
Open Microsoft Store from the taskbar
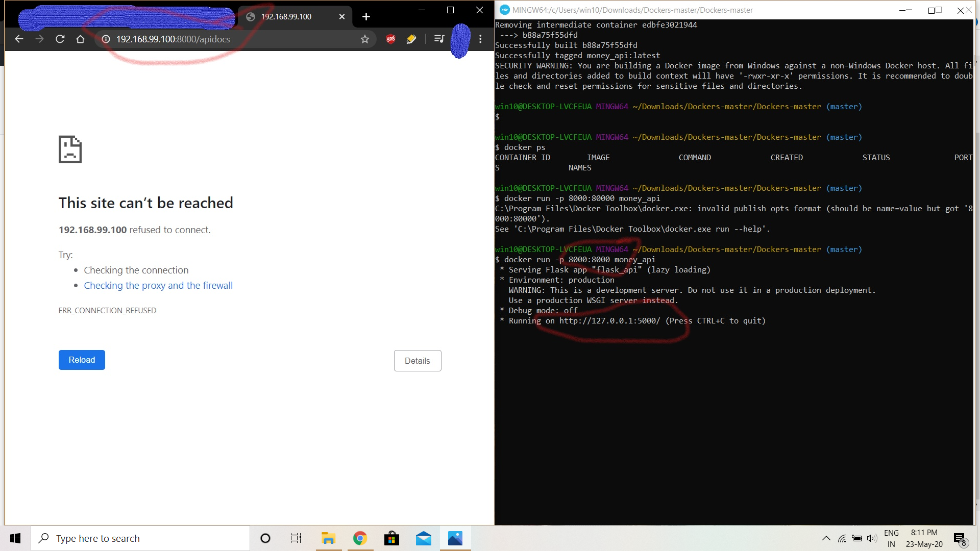391,538
